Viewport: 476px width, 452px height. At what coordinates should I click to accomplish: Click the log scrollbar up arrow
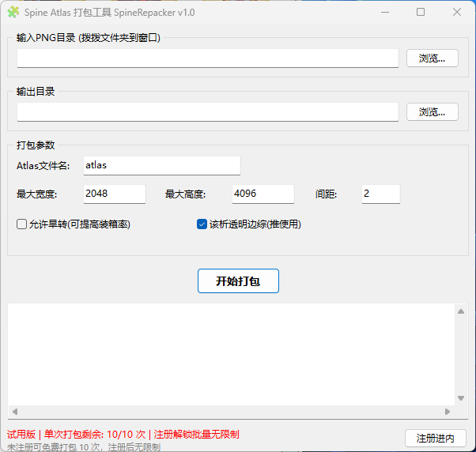click(x=461, y=311)
